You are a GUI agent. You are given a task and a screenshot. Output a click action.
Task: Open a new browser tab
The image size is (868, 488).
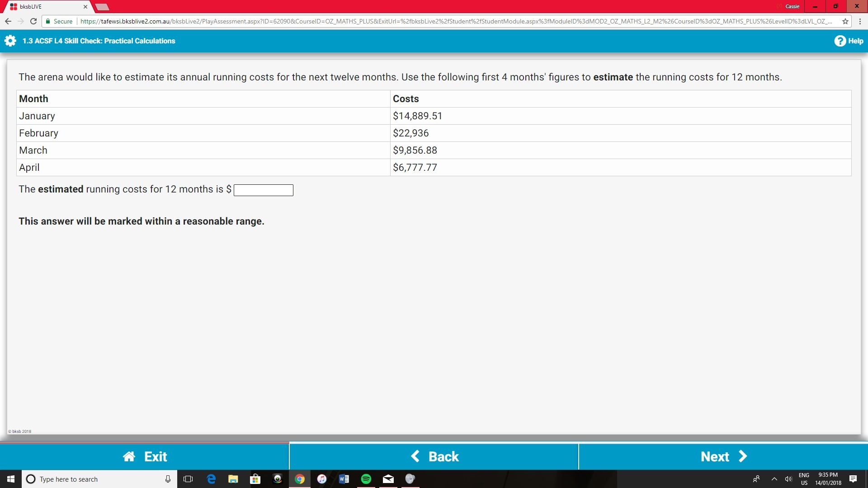coord(103,7)
